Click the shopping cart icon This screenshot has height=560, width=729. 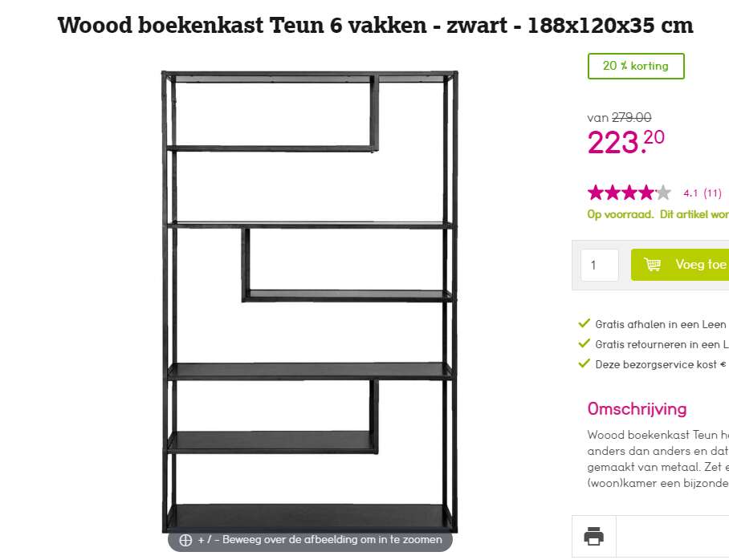pyautogui.click(x=652, y=265)
